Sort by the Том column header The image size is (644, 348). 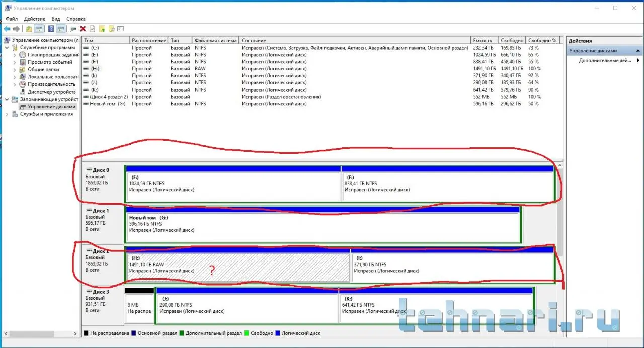pos(106,40)
